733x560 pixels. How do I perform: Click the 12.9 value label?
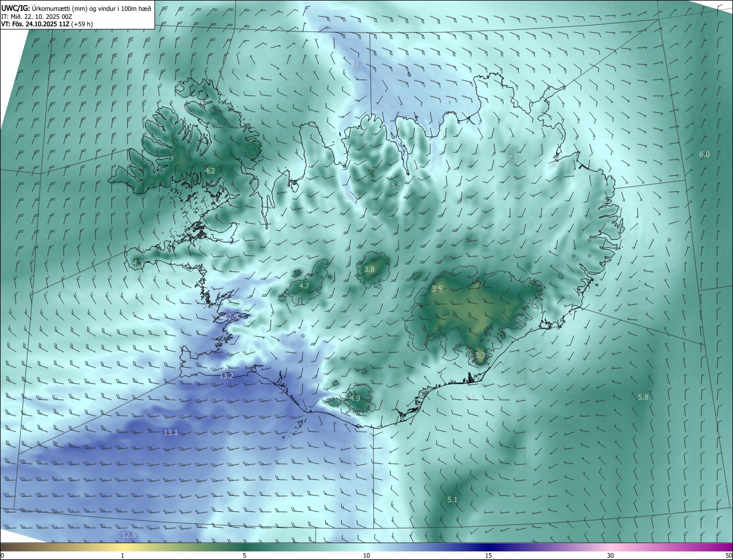tap(231, 317)
